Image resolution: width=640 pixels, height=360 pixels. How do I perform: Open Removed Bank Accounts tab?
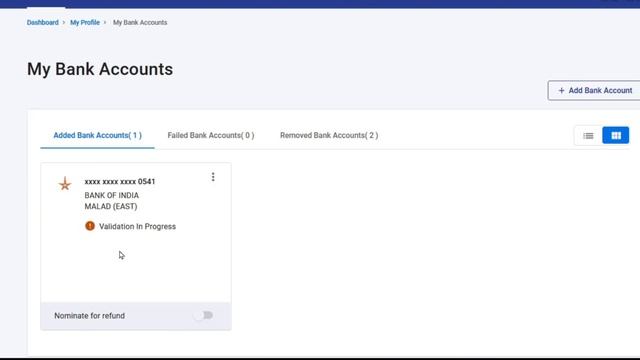click(329, 135)
